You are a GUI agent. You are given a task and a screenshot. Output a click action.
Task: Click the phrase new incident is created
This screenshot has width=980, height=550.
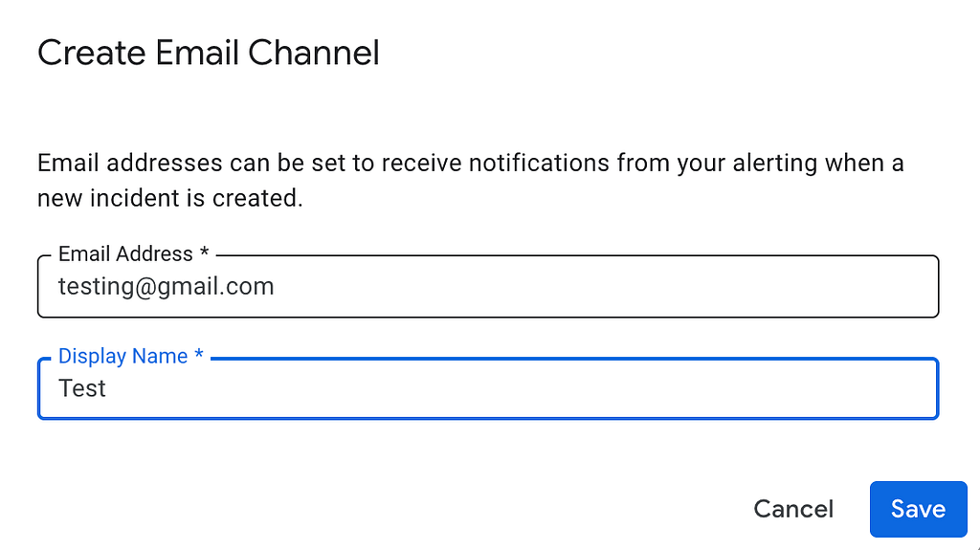170,198
